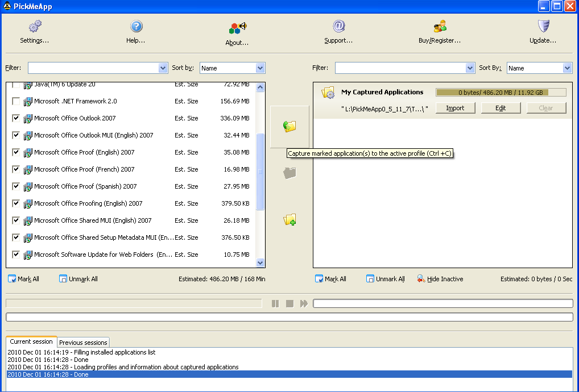
Task: Open right Sort By Name dropdown
Action: [567, 68]
